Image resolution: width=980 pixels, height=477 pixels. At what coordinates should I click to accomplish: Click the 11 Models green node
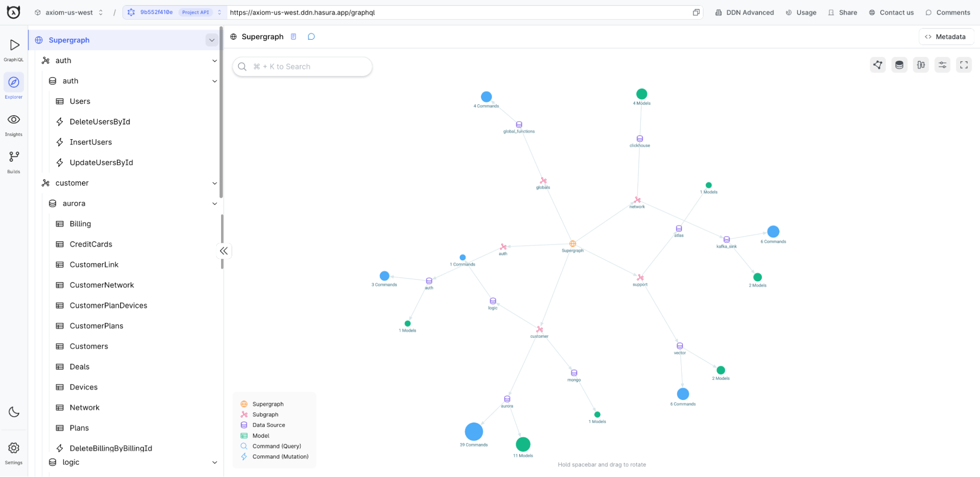point(523,445)
